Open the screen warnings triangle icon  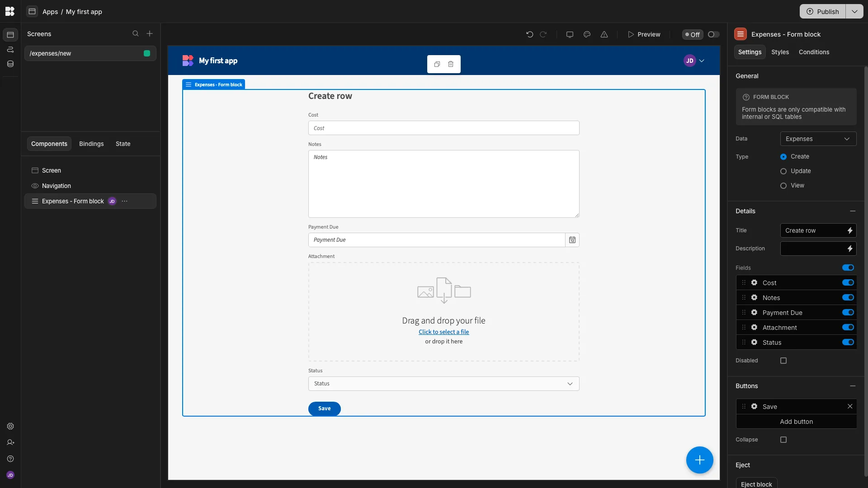coord(604,34)
